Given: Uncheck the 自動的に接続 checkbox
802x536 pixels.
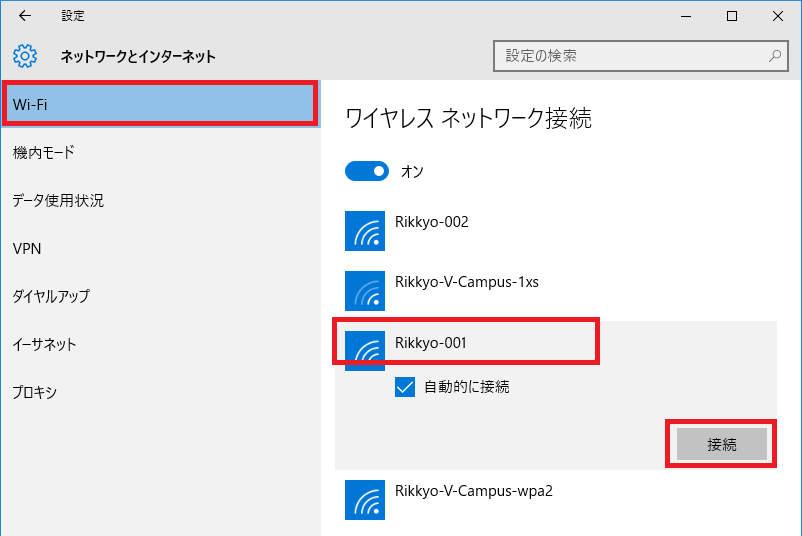Looking at the screenshot, I should 405,387.
